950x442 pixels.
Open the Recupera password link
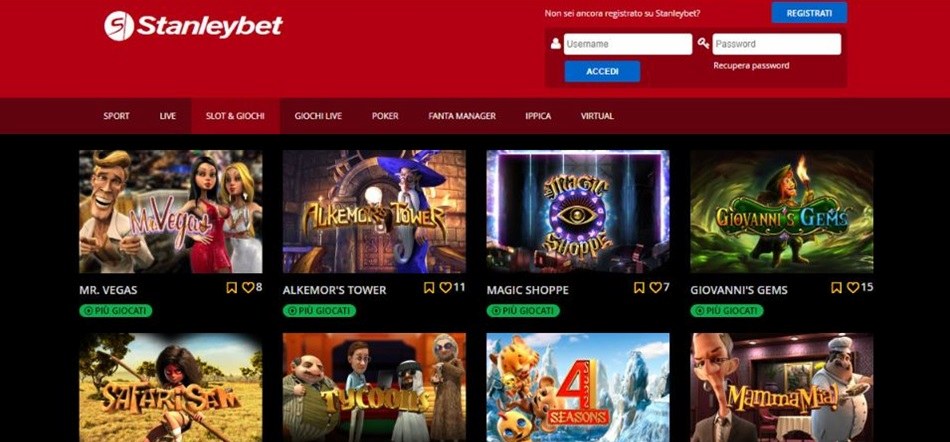pos(751,65)
